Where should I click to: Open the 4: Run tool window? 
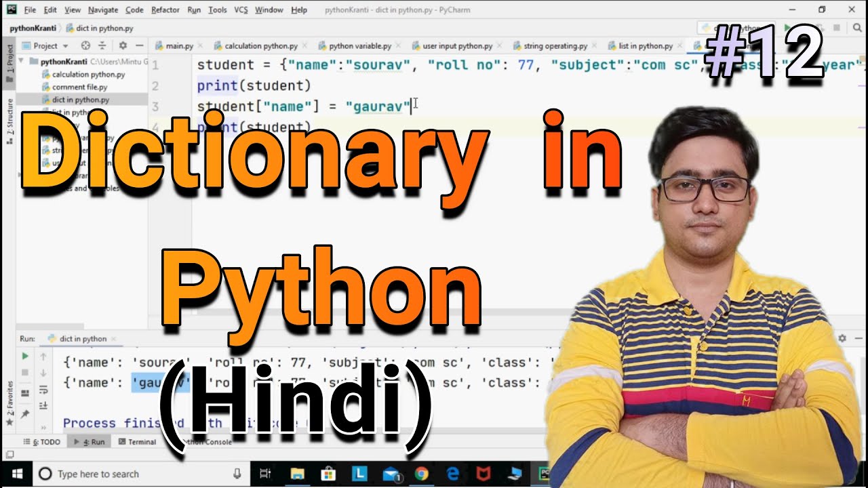pos(89,442)
